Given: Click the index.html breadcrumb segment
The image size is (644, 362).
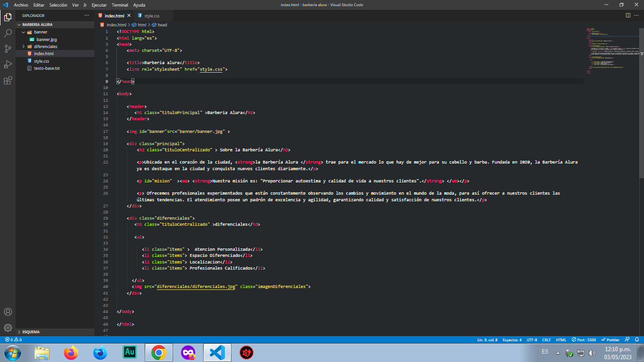Looking at the screenshot, I should click(x=113, y=25).
